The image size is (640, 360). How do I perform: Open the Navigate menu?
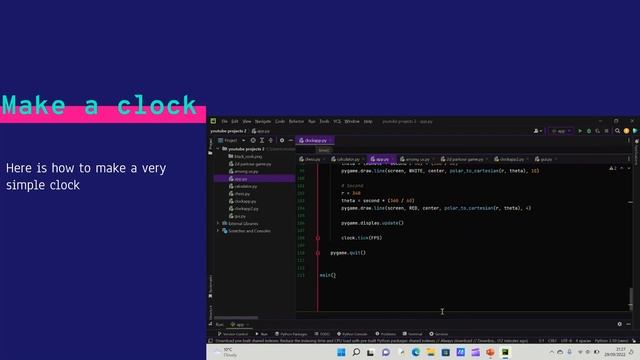[263, 121]
